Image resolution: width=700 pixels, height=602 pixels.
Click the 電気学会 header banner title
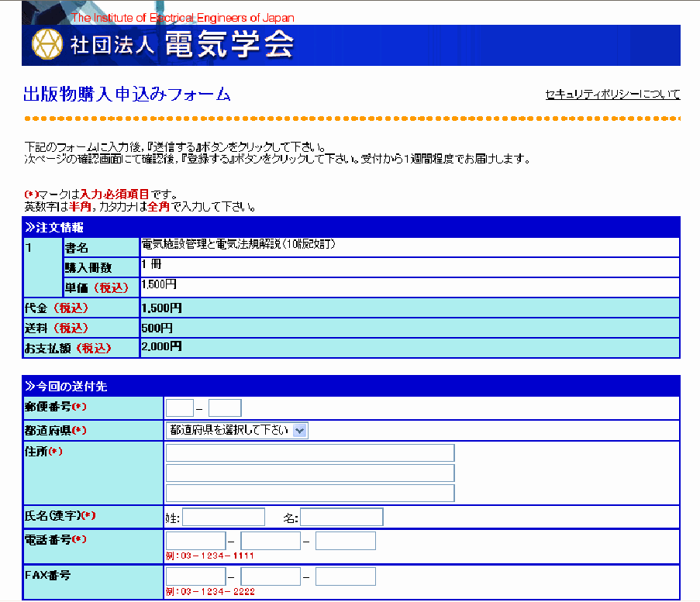pyautogui.click(x=229, y=45)
